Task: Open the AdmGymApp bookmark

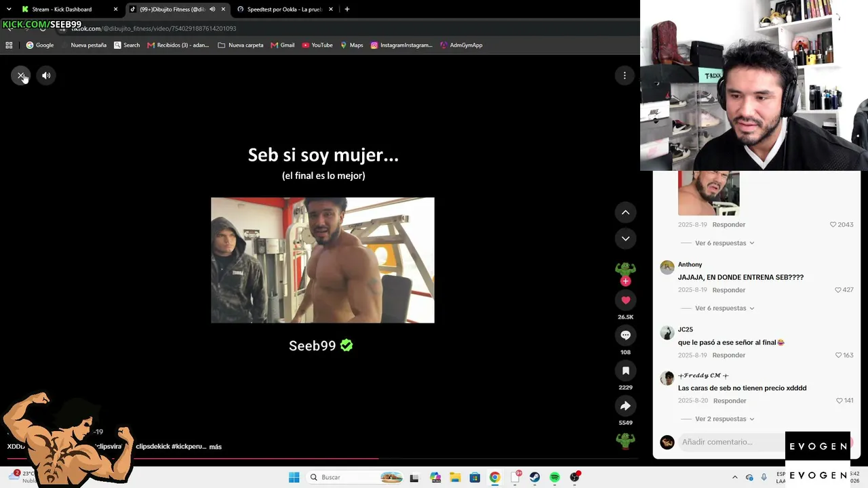Action: (461, 45)
